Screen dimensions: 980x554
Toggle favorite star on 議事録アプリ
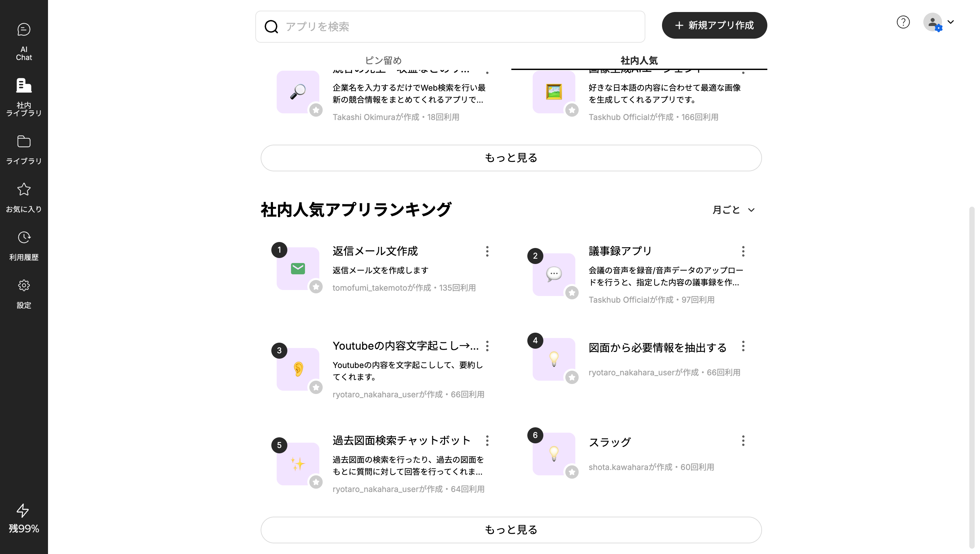click(x=572, y=293)
